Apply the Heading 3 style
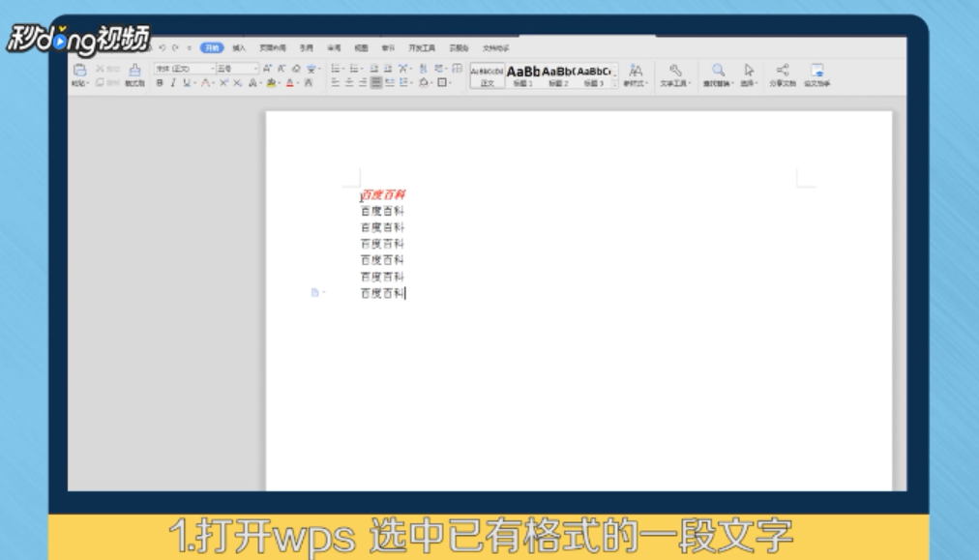Image resolution: width=979 pixels, height=560 pixels. 593,75
